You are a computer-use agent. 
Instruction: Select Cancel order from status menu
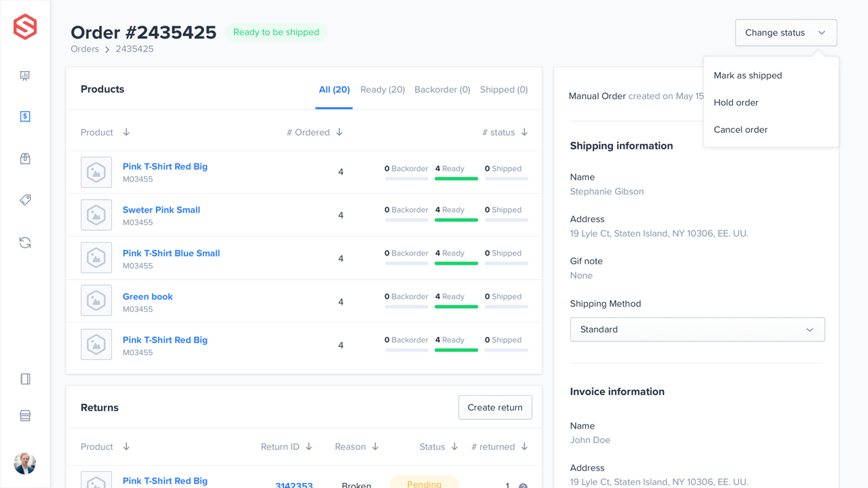click(741, 129)
